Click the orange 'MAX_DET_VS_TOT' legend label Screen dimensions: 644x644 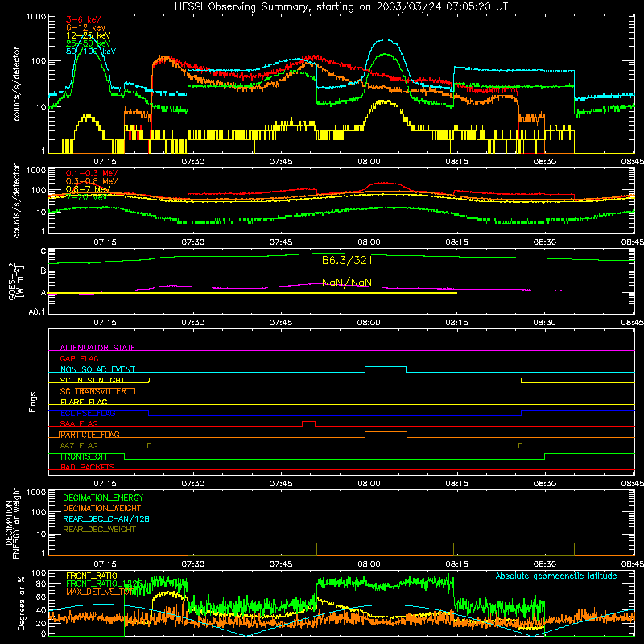click(98, 592)
